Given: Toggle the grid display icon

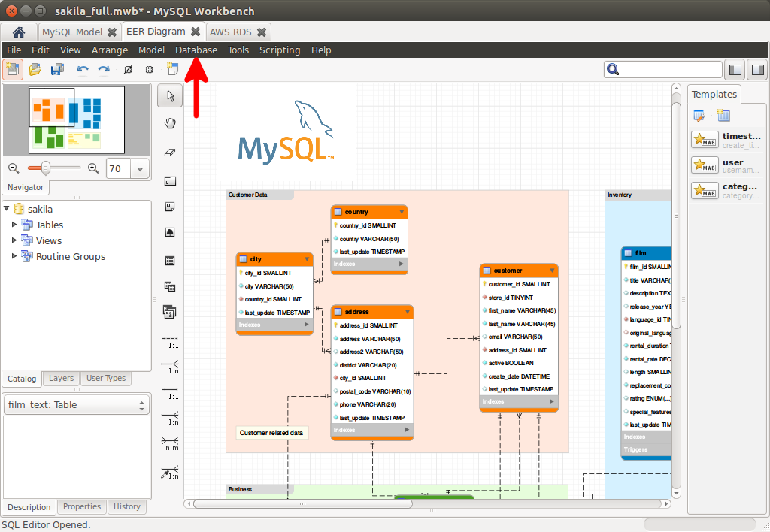Looking at the screenshot, I should (128, 70).
